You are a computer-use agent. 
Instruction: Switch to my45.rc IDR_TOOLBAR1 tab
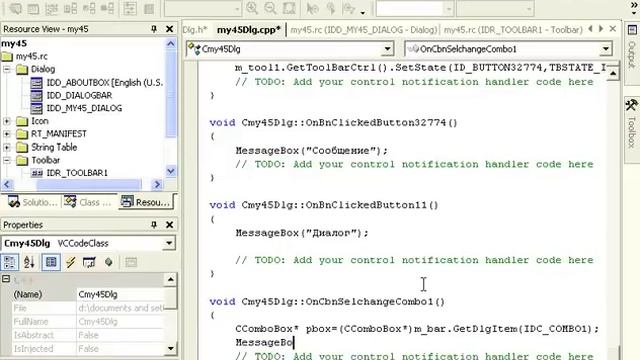(x=513, y=30)
